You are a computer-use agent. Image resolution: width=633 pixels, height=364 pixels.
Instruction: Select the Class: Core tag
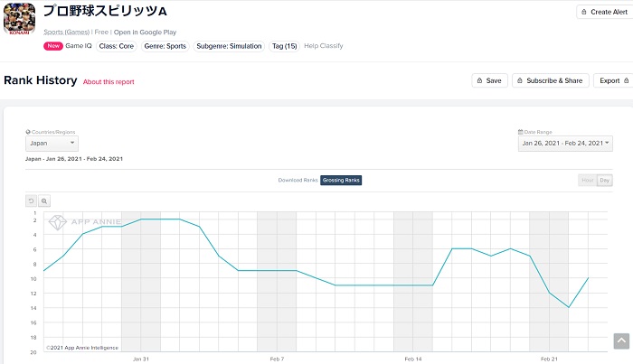click(117, 46)
